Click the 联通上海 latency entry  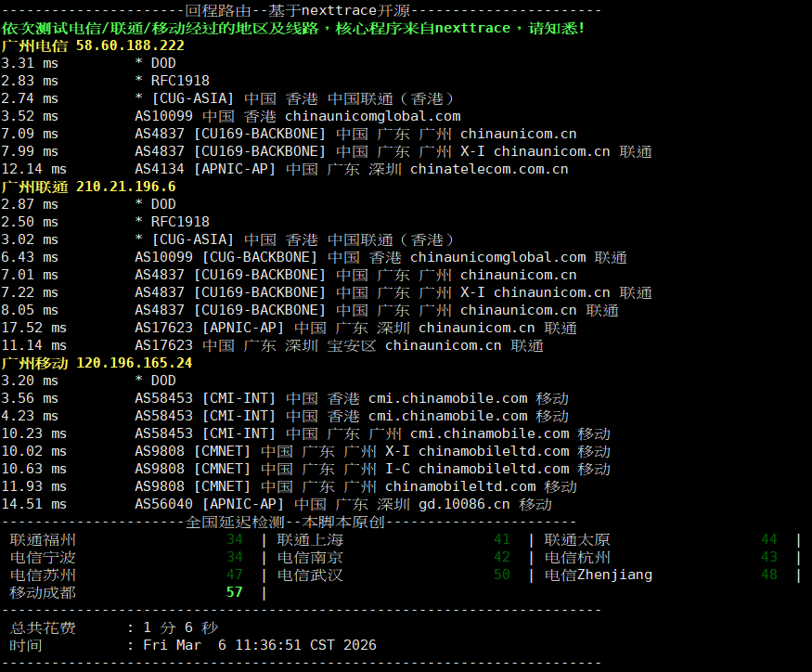click(310, 539)
